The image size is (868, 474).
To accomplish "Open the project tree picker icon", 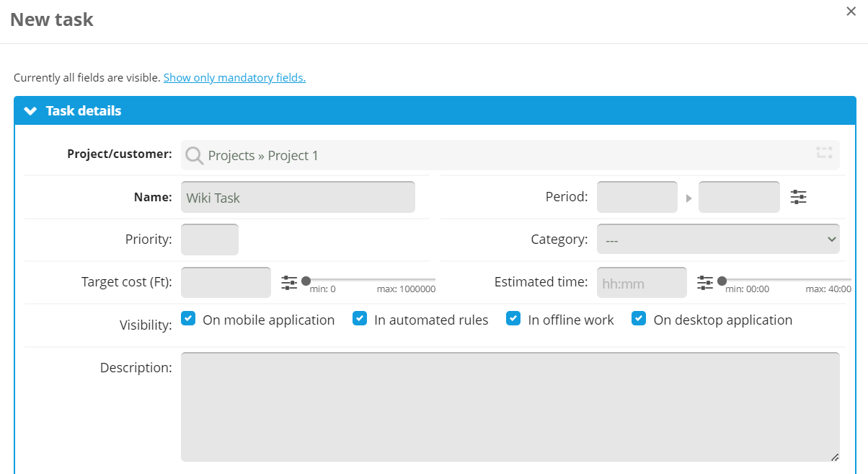I will 824,153.
